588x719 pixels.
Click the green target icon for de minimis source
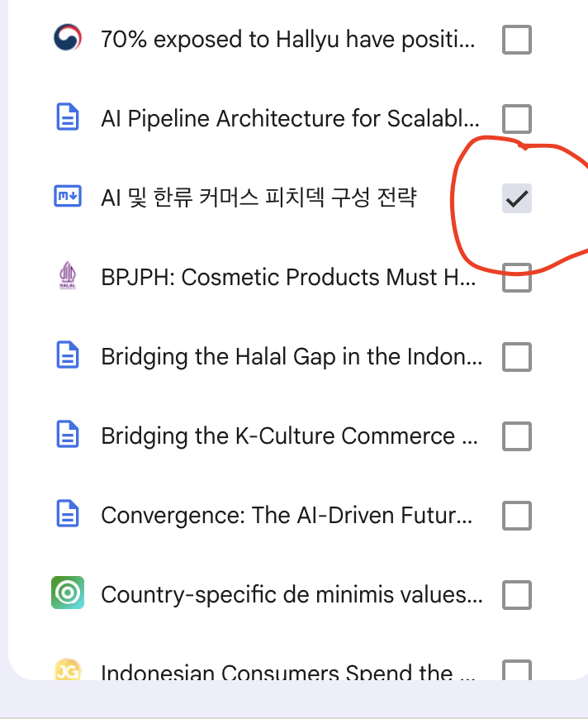point(67,593)
